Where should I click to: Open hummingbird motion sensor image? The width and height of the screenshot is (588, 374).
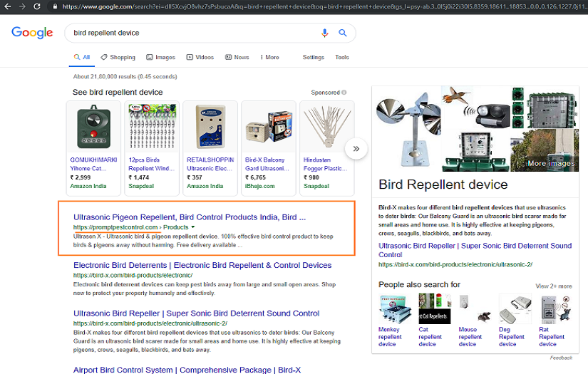(476, 108)
